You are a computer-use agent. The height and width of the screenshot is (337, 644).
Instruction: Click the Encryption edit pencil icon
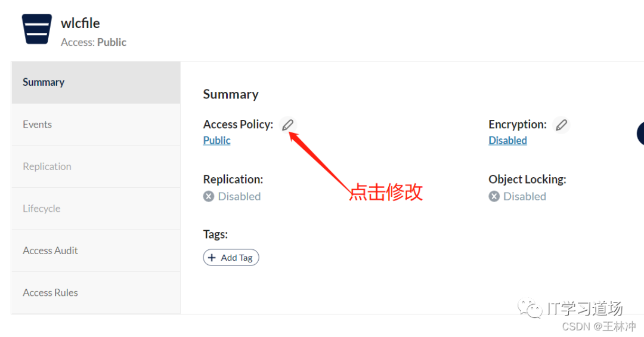(561, 125)
